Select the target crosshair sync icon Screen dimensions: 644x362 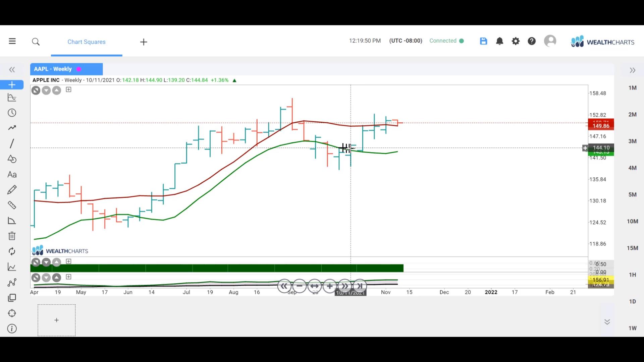tap(12, 313)
